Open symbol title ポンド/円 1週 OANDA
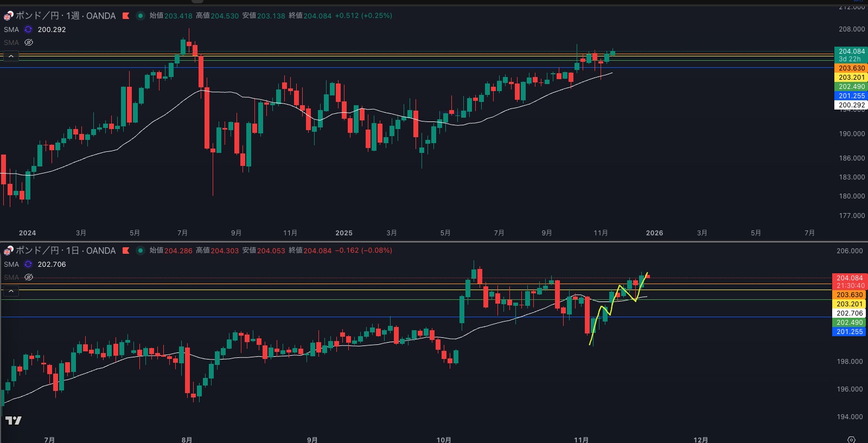The image size is (868, 443). [65, 16]
